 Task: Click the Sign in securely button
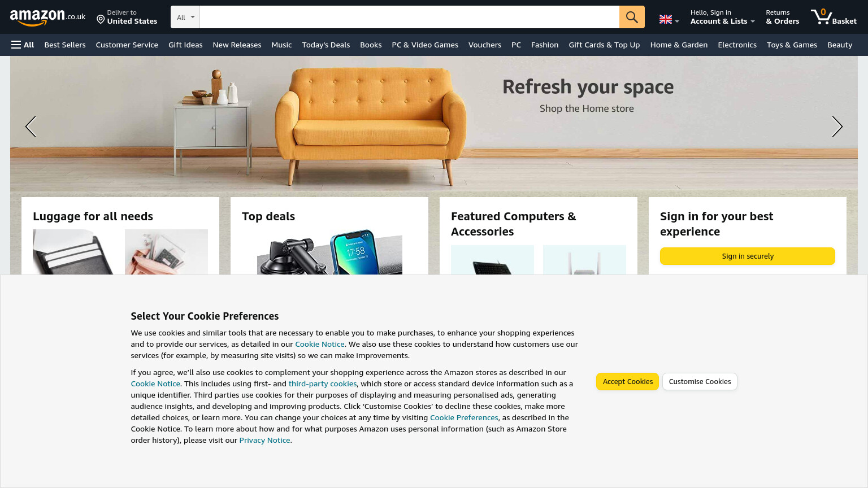tap(747, 256)
